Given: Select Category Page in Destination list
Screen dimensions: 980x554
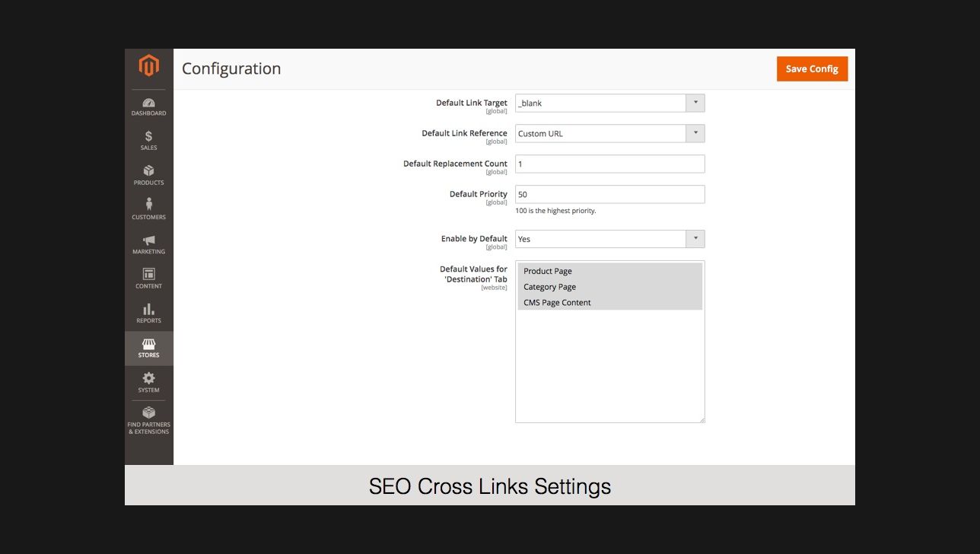Looking at the screenshot, I should (549, 287).
